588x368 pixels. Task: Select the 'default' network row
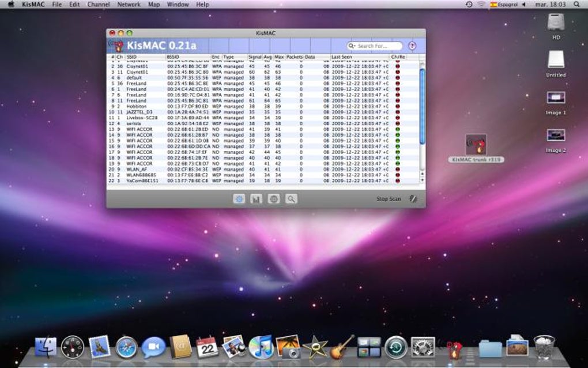[263, 78]
